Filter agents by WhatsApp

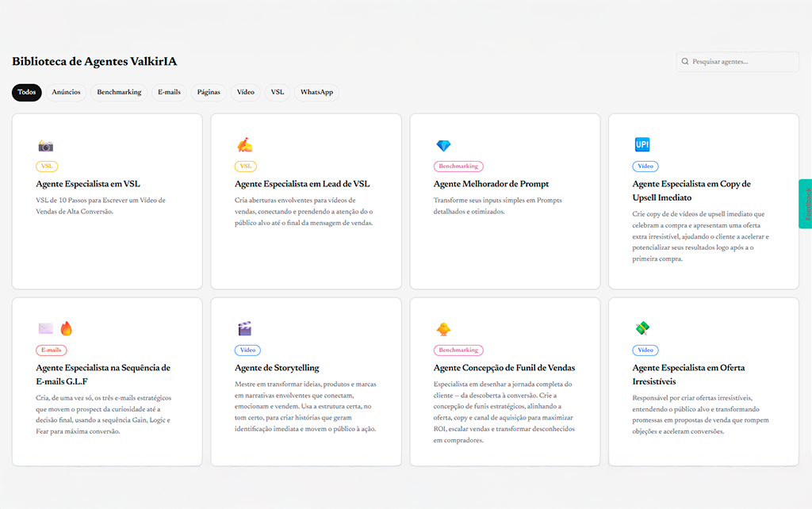317,92
